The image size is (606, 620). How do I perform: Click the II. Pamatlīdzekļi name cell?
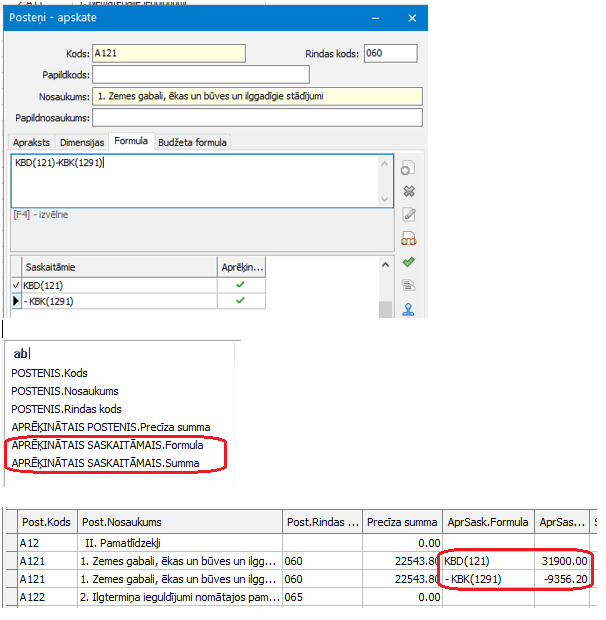pos(180,543)
